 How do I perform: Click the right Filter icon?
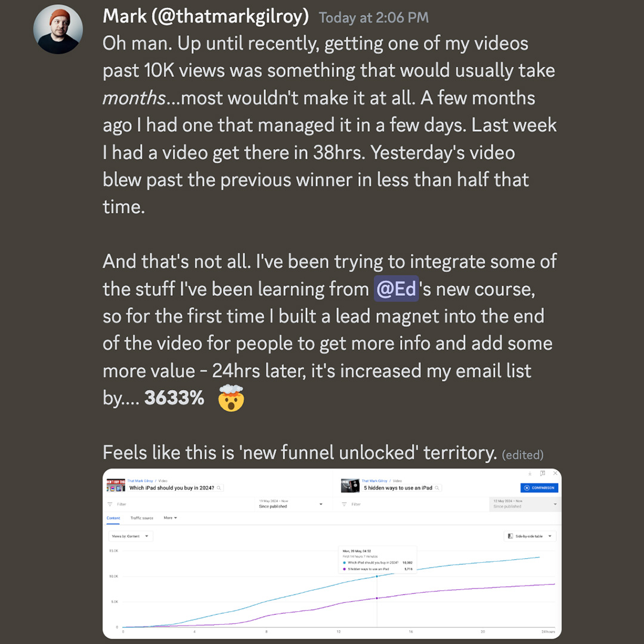coord(344,504)
